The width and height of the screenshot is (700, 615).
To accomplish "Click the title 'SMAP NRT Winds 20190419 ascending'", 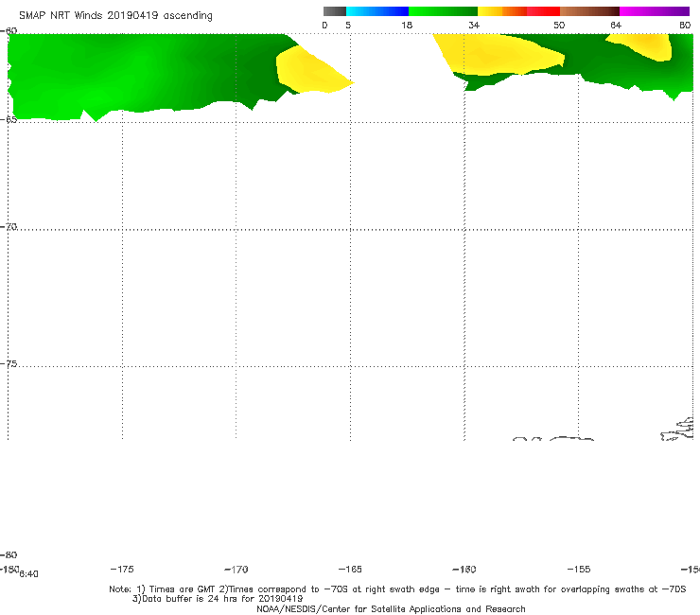I will pos(115,15).
